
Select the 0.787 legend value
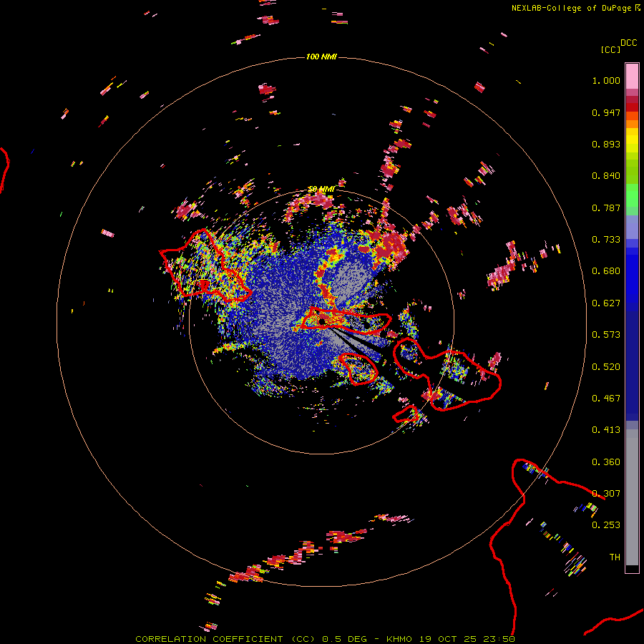tap(606, 208)
